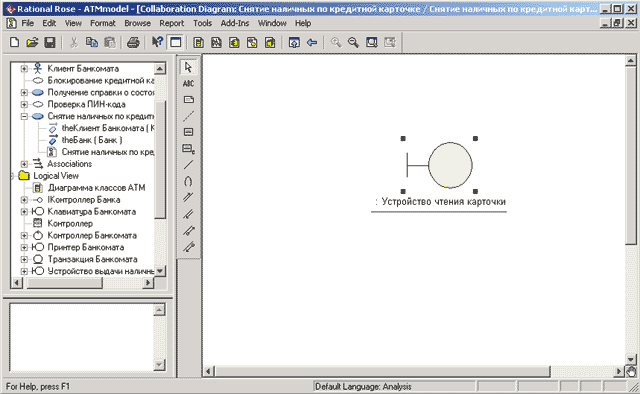The height and width of the screenshot is (394, 640).
Task: Click the Zoom Out magnifier icon
Action: pos(353,42)
